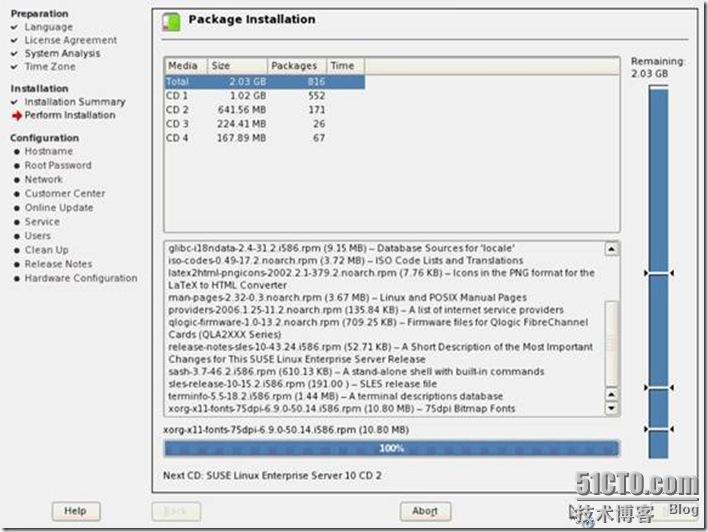The width and height of the screenshot is (708, 532).
Task: Click the checkmark next to License Agreement
Action: click(14, 40)
